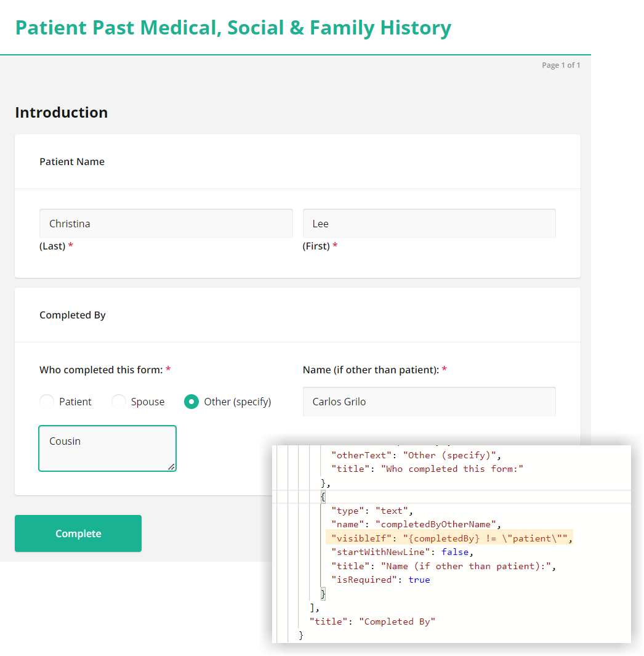Image resolution: width=644 pixels, height=656 pixels.
Task: Click into the last name field showing Christina
Action: point(166,223)
